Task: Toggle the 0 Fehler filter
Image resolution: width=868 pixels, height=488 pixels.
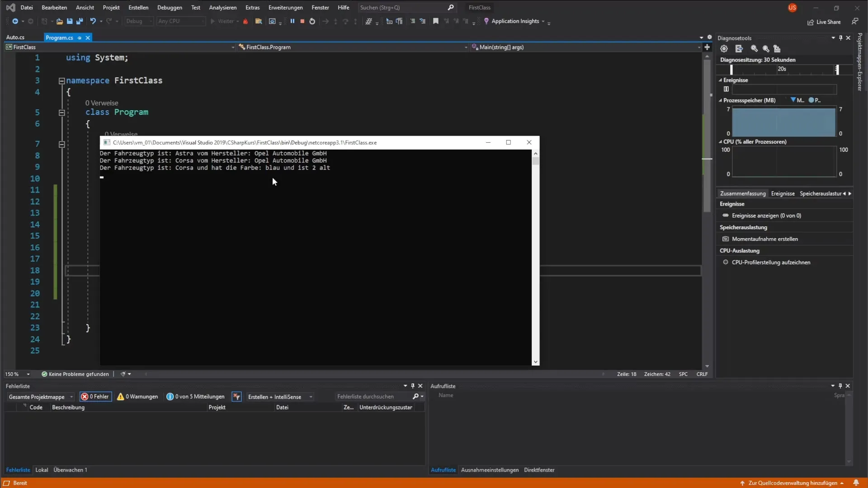Action: coord(95,397)
